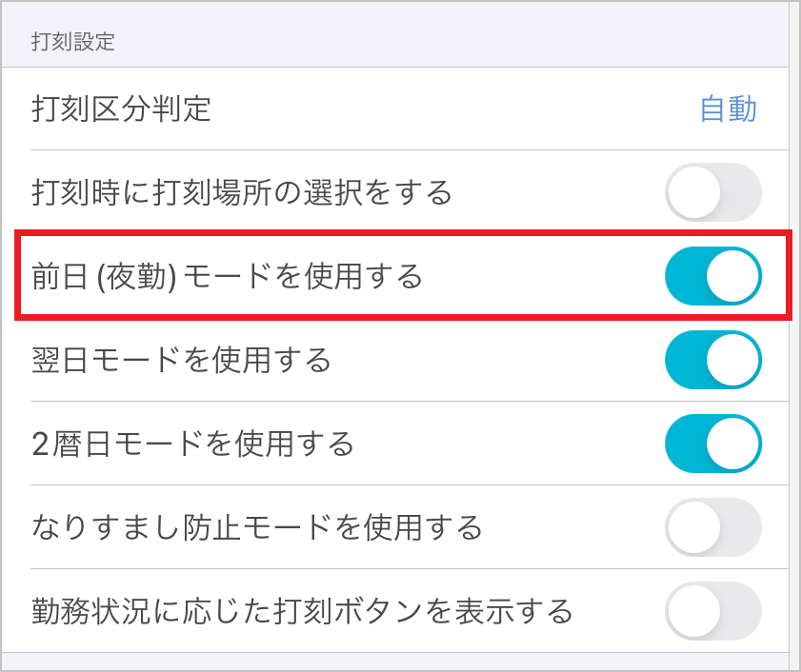Screen dimensions: 801x672
Task: Click the 打刻時に打刻場所の選択をする label
Action: [x=241, y=193]
